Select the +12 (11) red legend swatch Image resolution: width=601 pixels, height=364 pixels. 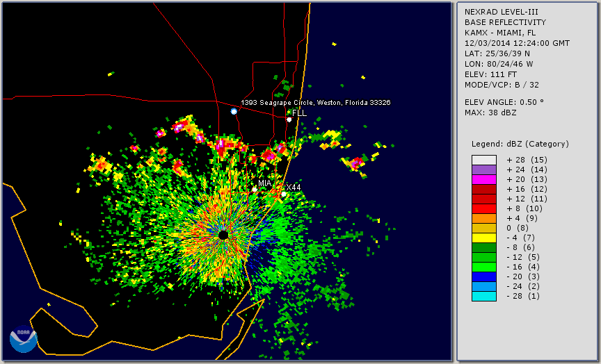[483, 199]
